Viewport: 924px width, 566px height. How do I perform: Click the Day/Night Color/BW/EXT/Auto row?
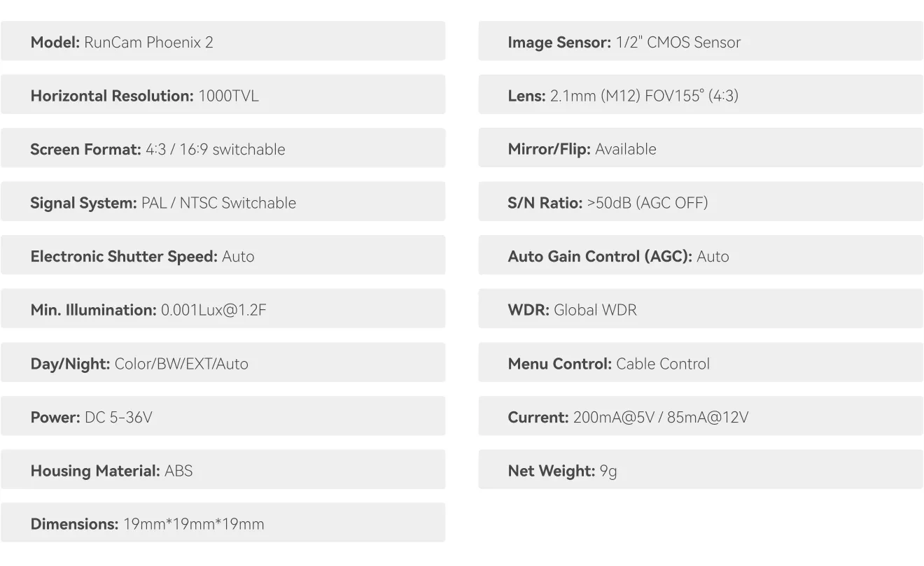point(223,364)
